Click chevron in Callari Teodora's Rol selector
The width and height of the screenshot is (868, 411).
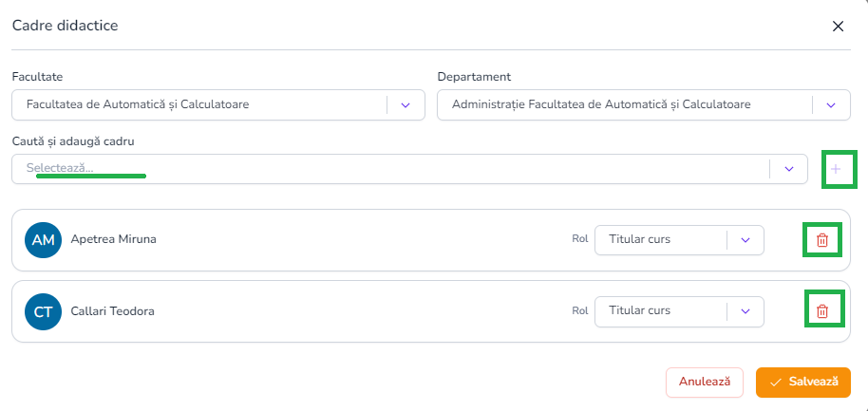point(745,310)
